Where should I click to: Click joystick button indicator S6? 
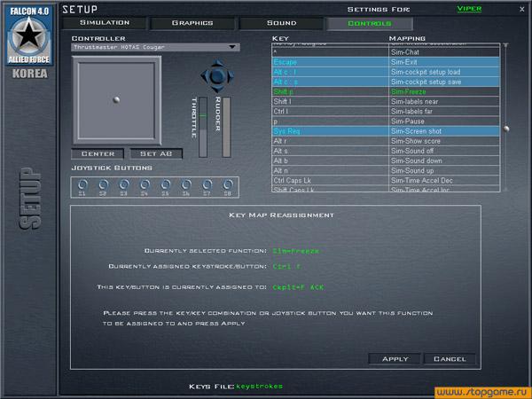pos(186,184)
